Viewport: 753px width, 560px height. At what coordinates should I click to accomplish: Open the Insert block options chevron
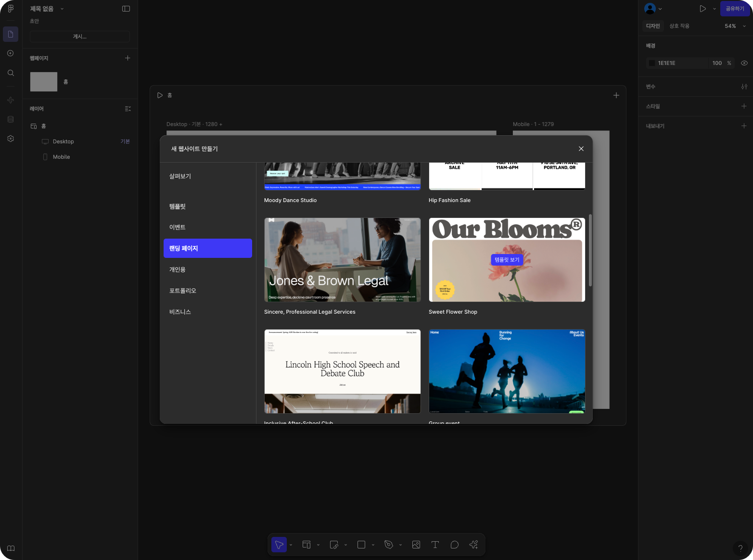[x=345, y=545]
